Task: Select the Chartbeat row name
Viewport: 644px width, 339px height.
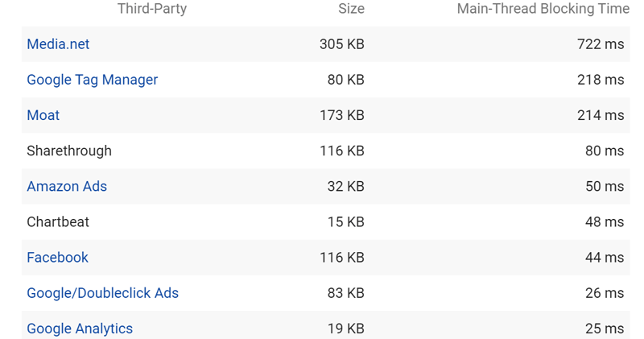Action: [58, 222]
